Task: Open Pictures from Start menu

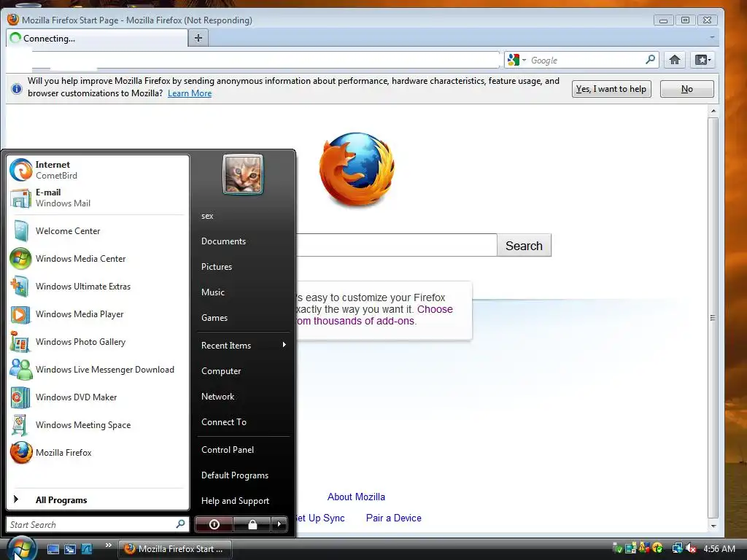Action: pyautogui.click(x=243, y=267)
